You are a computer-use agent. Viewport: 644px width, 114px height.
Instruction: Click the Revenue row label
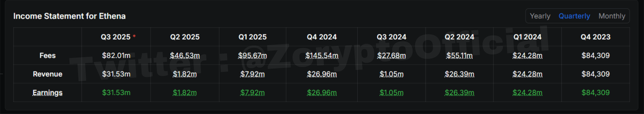pyautogui.click(x=47, y=74)
